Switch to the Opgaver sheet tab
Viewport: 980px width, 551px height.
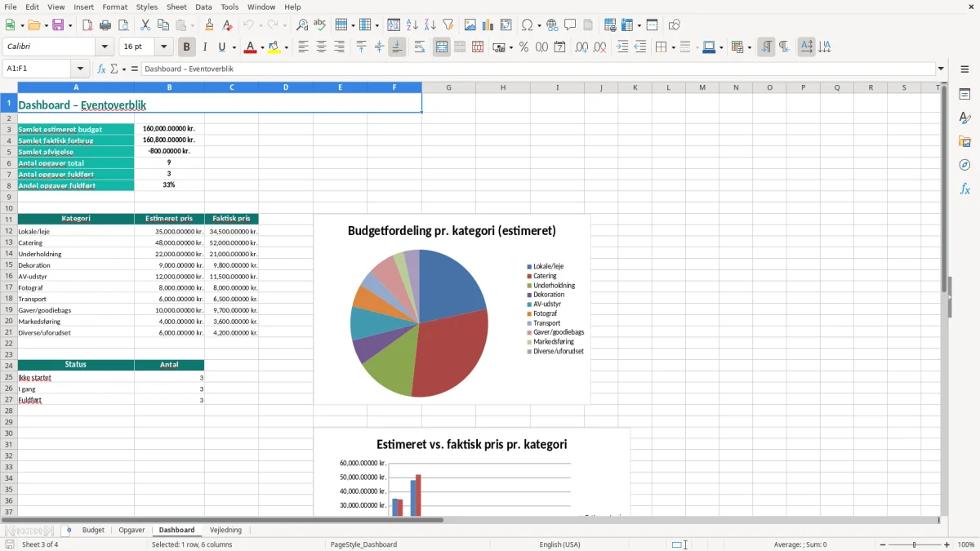coord(131,530)
